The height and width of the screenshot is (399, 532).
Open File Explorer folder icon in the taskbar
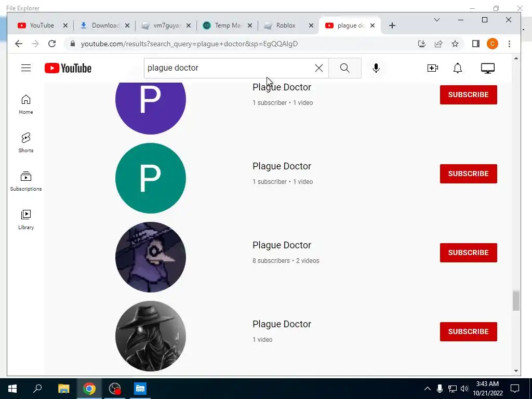click(63, 389)
